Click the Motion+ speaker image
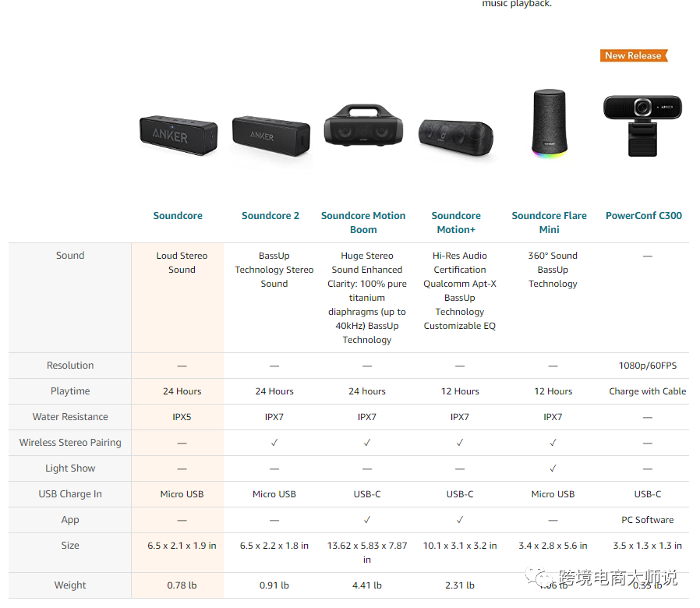This screenshot has height=608, width=700. pyautogui.click(x=456, y=137)
